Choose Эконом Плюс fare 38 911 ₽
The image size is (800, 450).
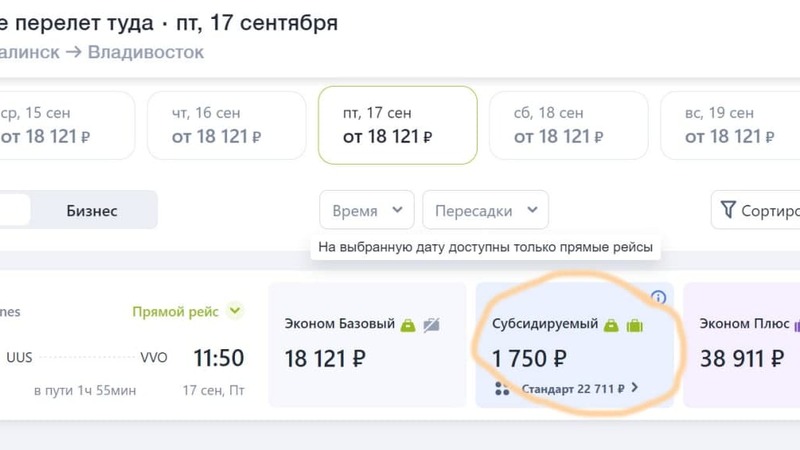pos(742,344)
